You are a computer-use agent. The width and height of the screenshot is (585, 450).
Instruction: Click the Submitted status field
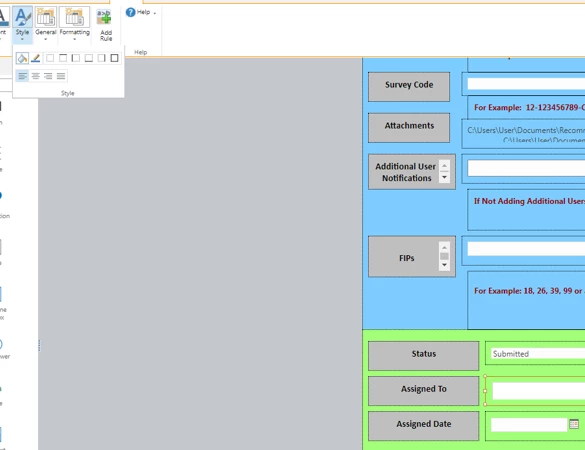538,354
